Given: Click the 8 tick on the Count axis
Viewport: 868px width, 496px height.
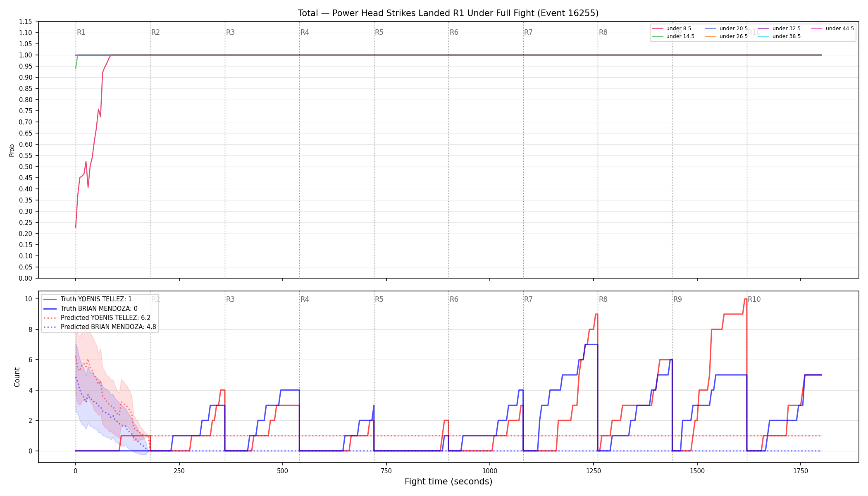Looking at the screenshot, I should pyautogui.click(x=30, y=330).
